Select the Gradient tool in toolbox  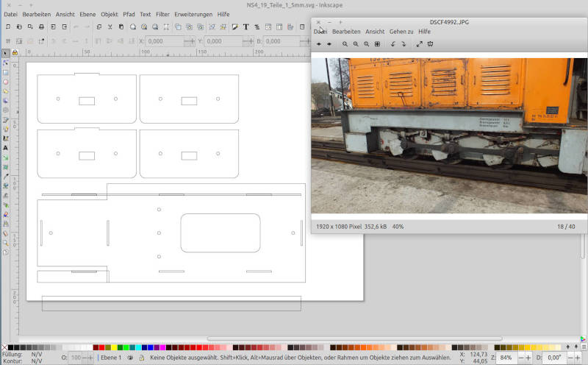coord(5,157)
